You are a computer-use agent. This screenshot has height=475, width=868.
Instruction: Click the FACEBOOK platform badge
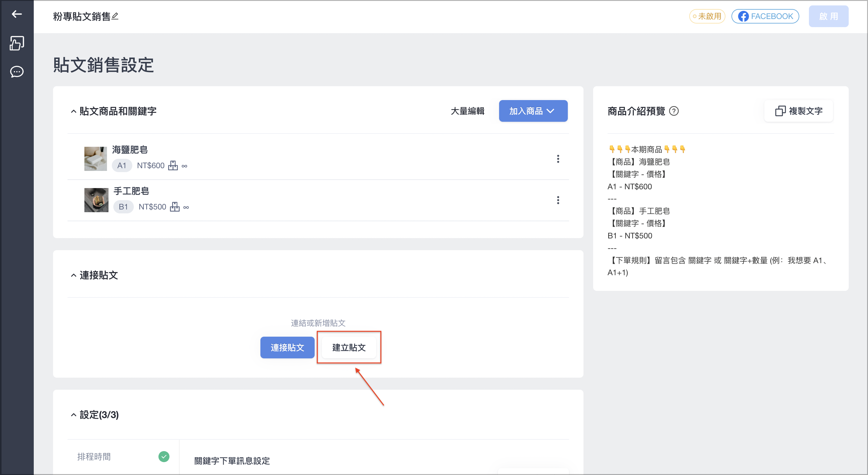tap(765, 16)
